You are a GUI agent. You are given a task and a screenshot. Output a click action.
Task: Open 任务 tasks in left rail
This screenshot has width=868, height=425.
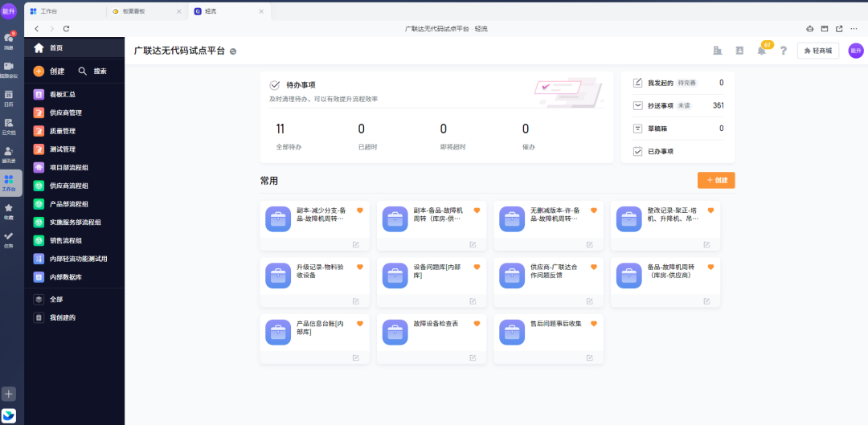(9, 239)
